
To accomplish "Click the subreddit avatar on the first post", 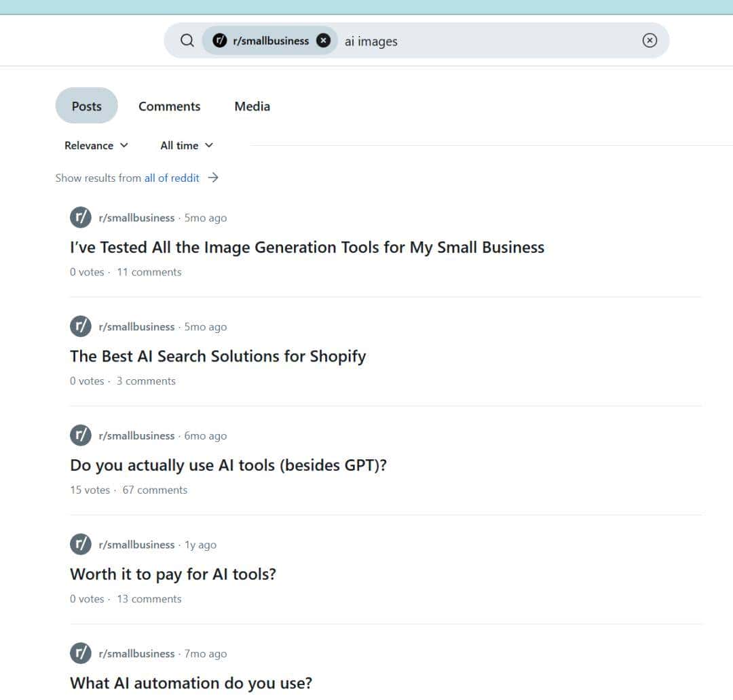I will [80, 218].
